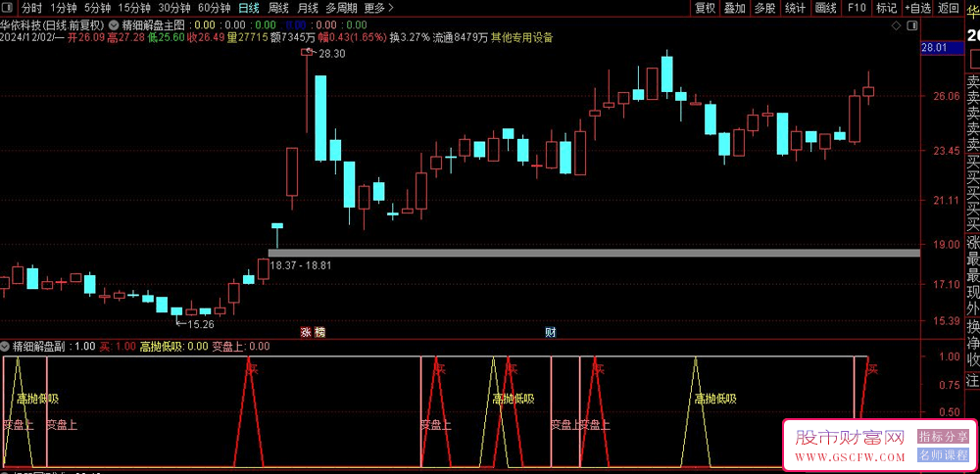The height and width of the screenshot is (474, 980).
Task: Click the 28.01 price tag on the axis
Action: 942,47
